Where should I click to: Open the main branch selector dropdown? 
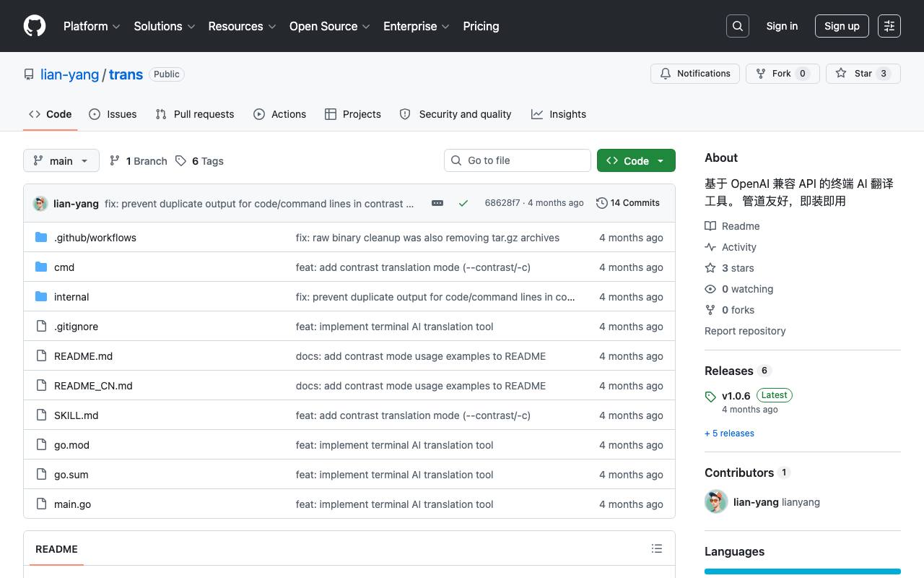(x=61, y=160)
